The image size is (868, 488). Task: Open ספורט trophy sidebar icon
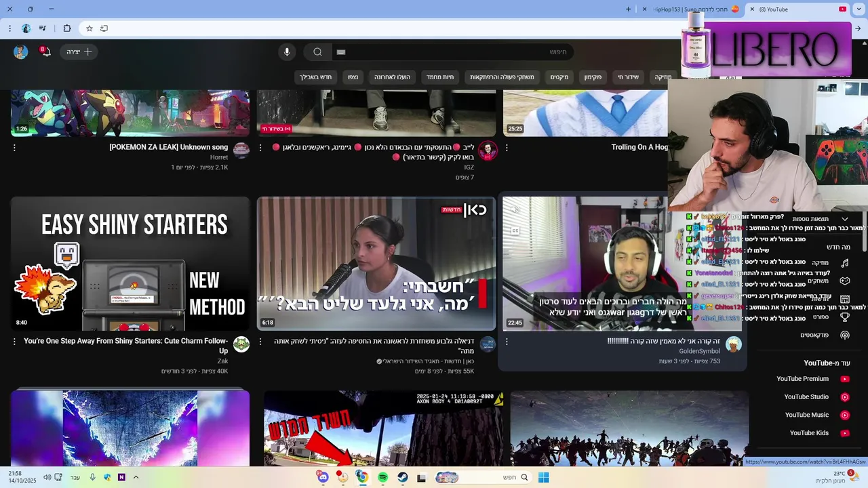(x=845, y=317)
